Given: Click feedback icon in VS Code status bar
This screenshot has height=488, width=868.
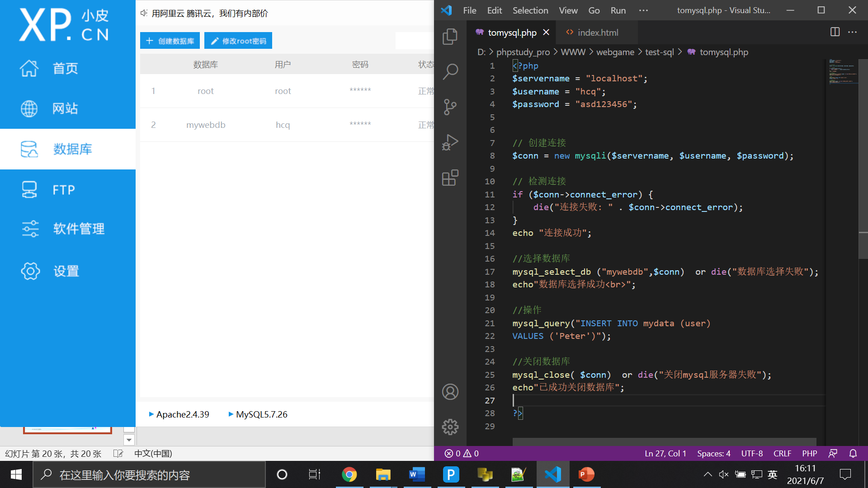Looking at the screenshot, I should tap(833, 453).
